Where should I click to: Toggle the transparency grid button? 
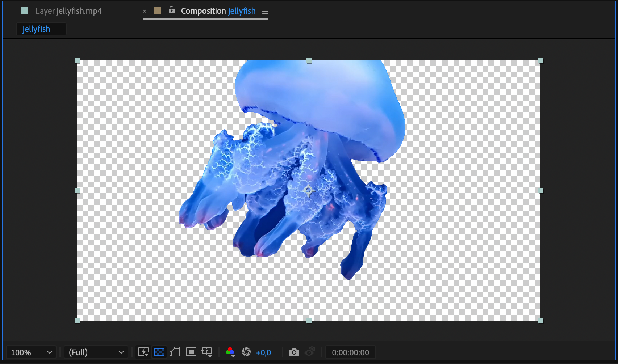click(x=159, y=352)
